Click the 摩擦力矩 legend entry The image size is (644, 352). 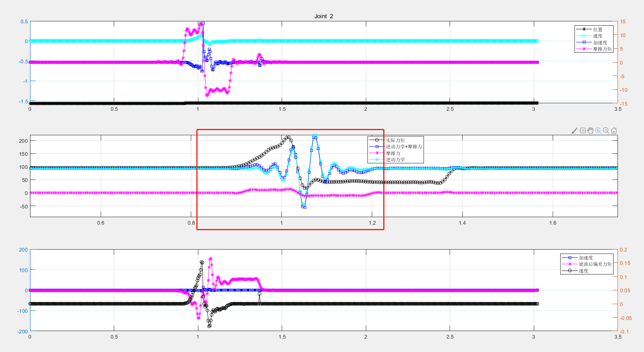coord(602,49)
